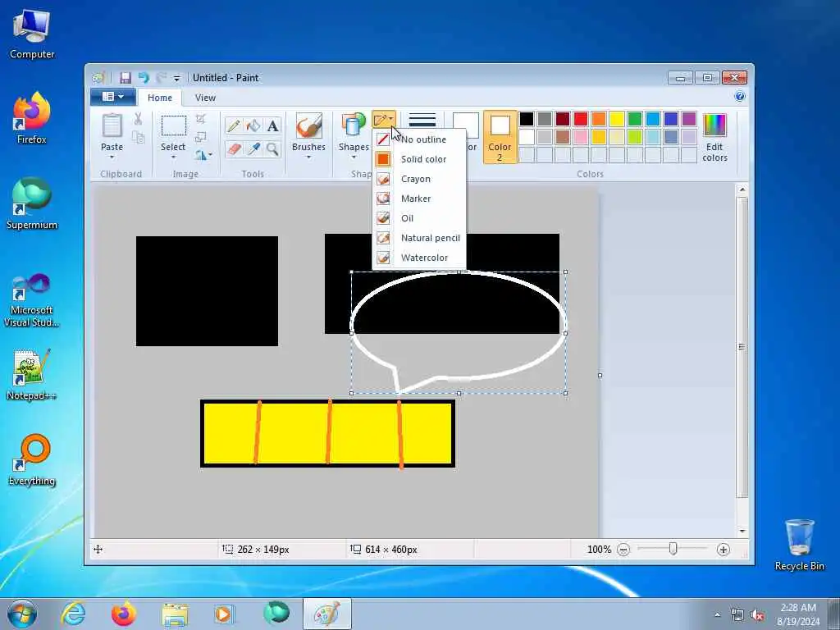Expand the Select dropdown arrow
840x630 pixels.
coord(173,157)
